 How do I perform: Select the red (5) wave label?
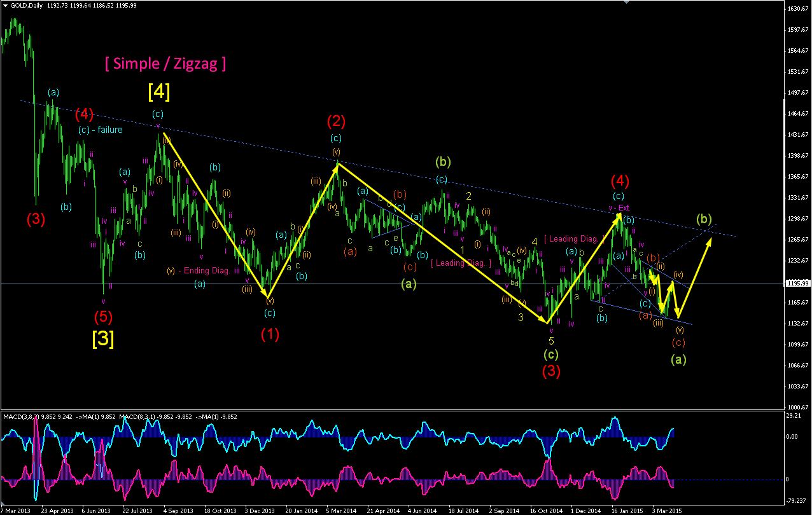point(103,316)
